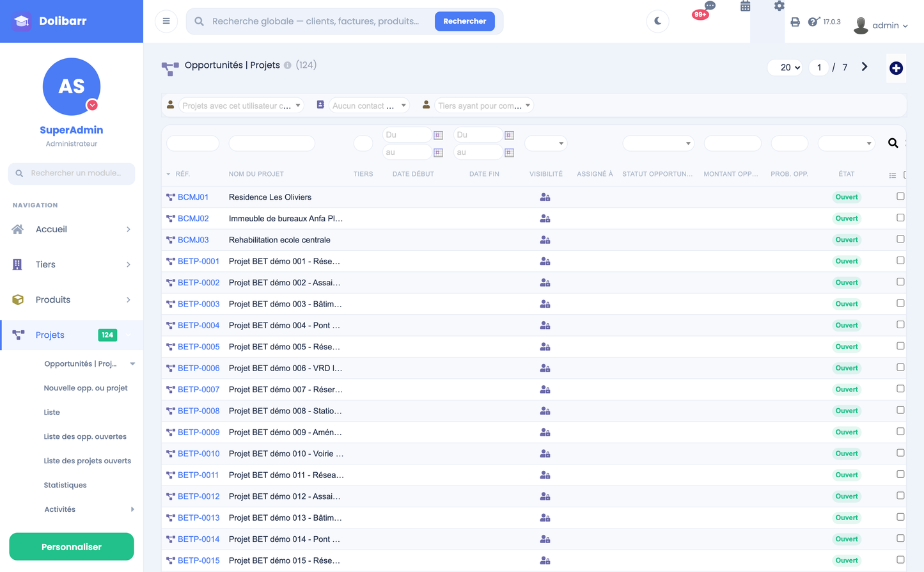This screenshot has width=924, height=572.
Task: Open Date début 'au' calendar picker
Action: [438, 152]
